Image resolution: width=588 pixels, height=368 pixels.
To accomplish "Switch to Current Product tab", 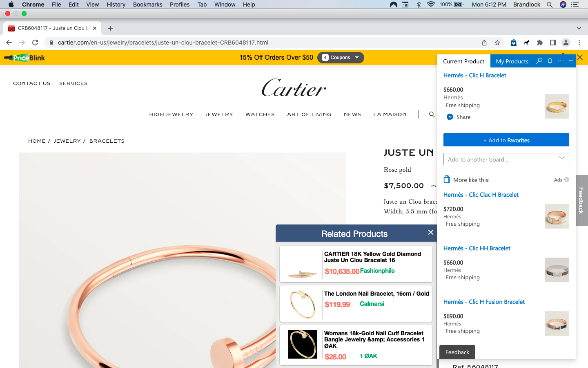I will pyautogui.click(x=463, y=61).
